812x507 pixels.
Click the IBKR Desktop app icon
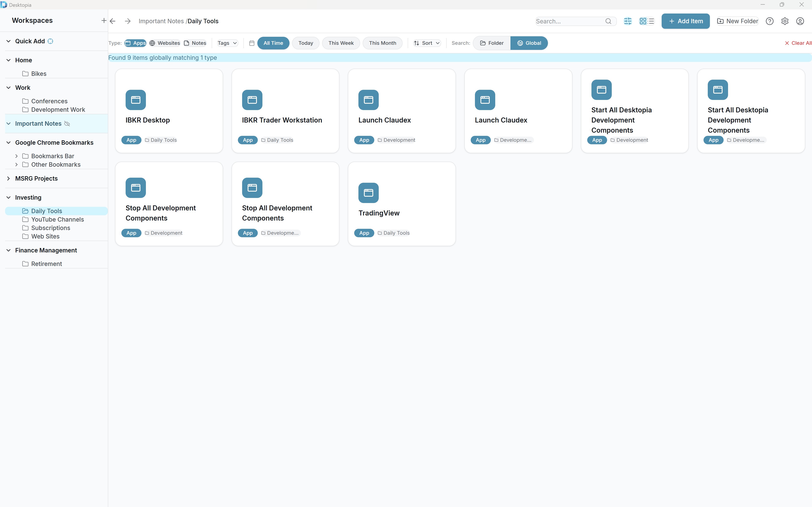136,99
